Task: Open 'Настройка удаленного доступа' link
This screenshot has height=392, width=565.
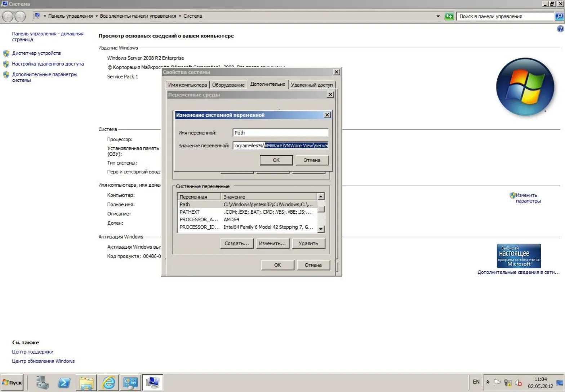Action: (48, 64)
